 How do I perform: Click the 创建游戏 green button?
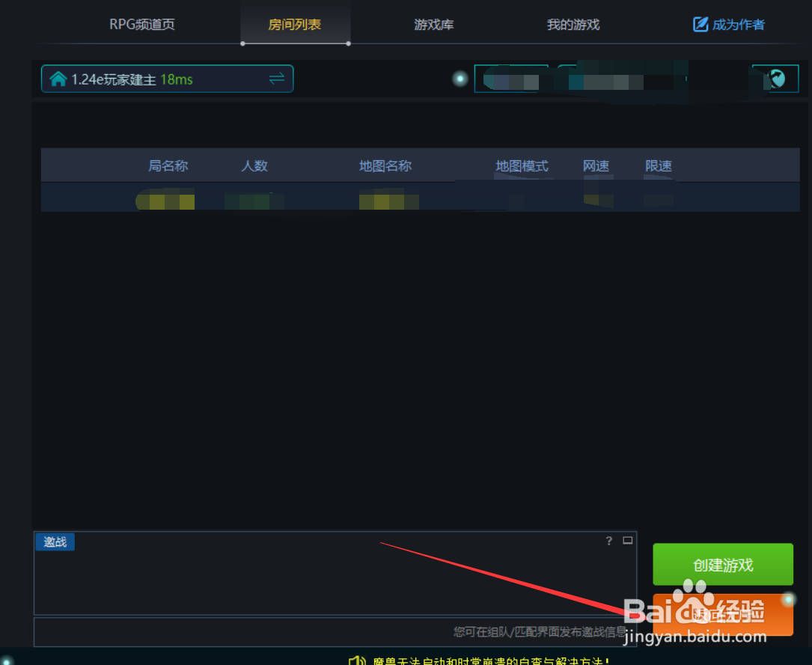click(723, 565)
